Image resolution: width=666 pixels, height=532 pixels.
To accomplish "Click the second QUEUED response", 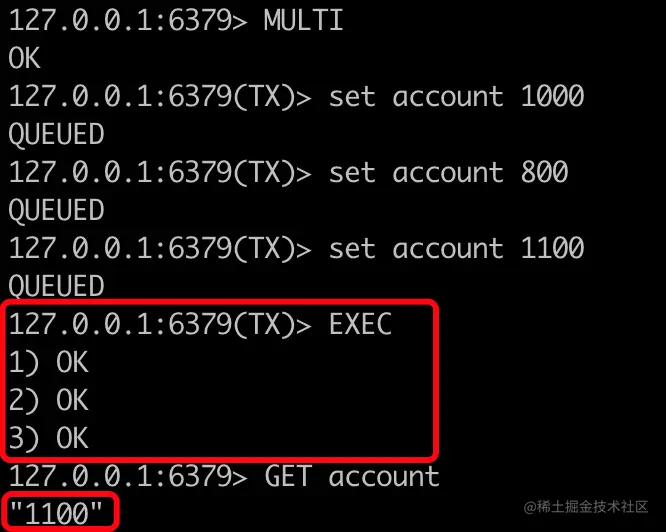I will [56, 210].
